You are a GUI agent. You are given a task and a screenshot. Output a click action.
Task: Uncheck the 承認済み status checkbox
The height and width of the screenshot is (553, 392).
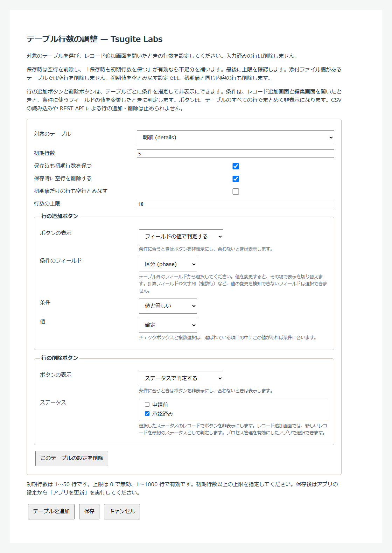[x=147, y=414]
